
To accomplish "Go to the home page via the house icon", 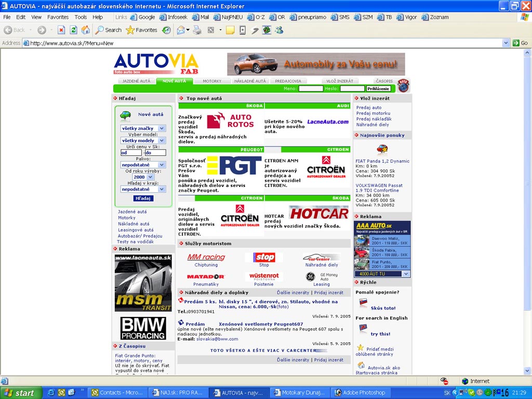I will point(86,30).
